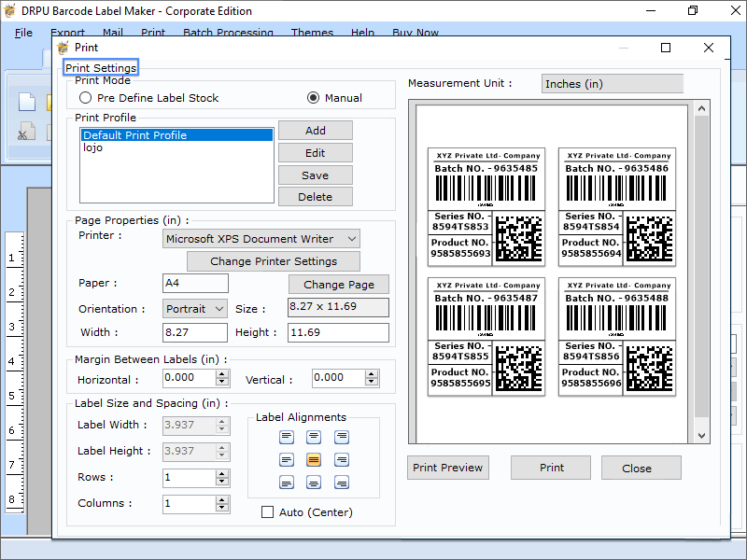
Task: Click Print dialog title bar app icon
Action: click(x=63, y=48)
